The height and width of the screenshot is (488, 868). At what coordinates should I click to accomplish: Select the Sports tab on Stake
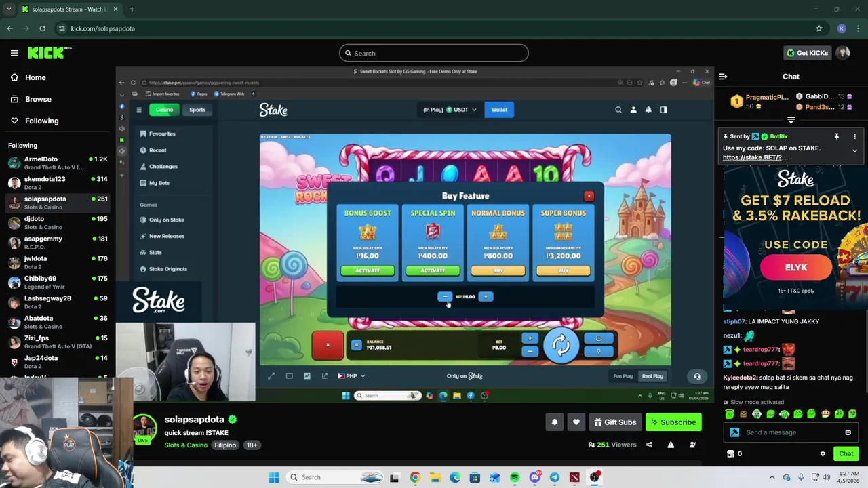197,110
